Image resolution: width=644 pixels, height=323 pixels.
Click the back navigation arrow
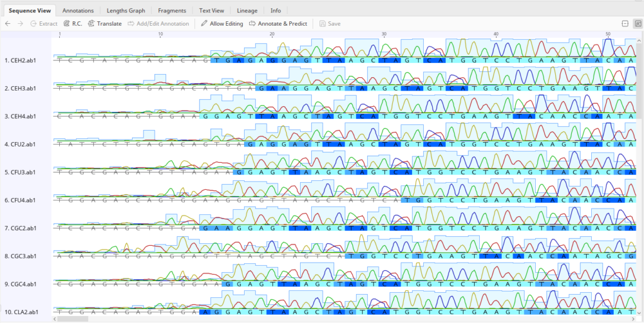(8, 24)
